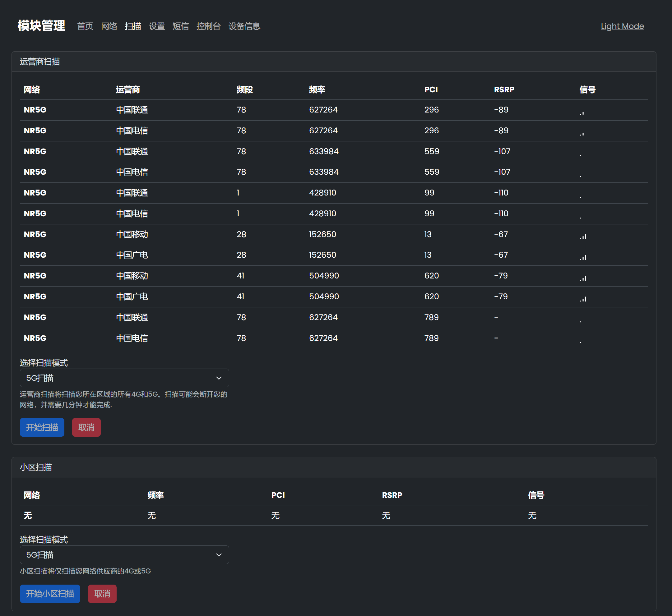Click signal icon in first 中国联通 row
672x616 pixels.
pos(582,113)
